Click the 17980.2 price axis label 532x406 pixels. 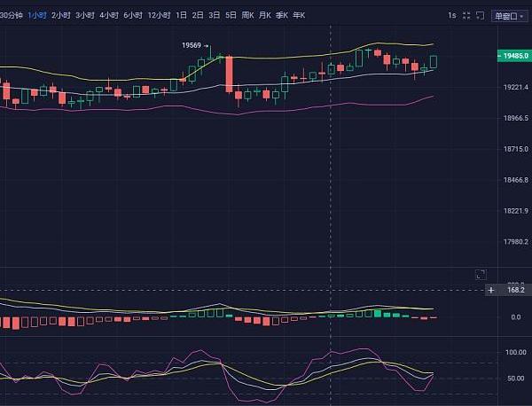[516, 241]
